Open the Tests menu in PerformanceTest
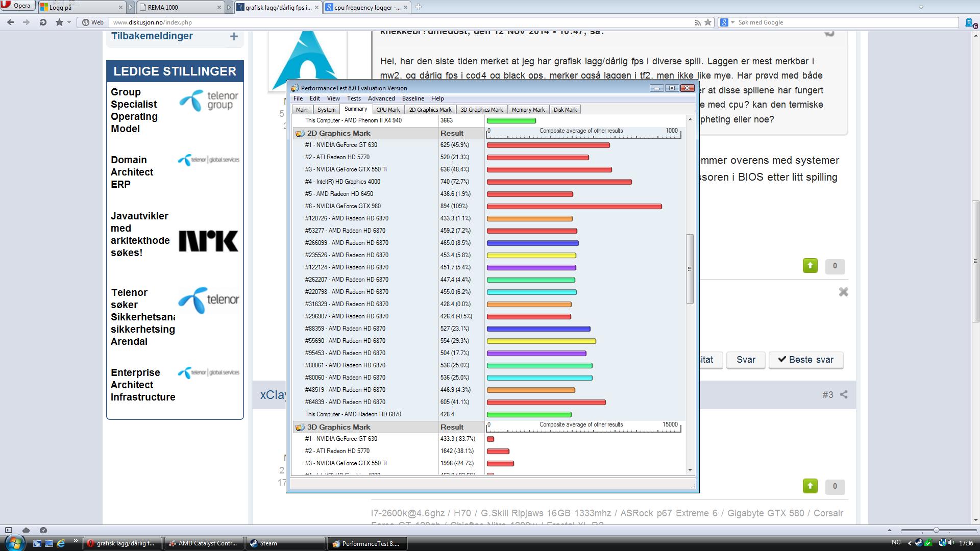 pos(354,98)
